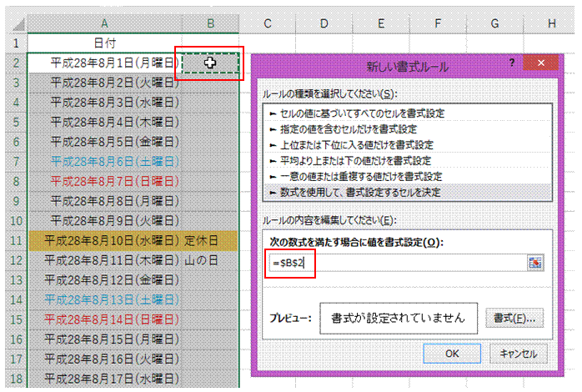Click cell B2 with the marching ants border
The width and height of the screenshot is (582, 392).
pyautogui.click(x=210, y=63)
